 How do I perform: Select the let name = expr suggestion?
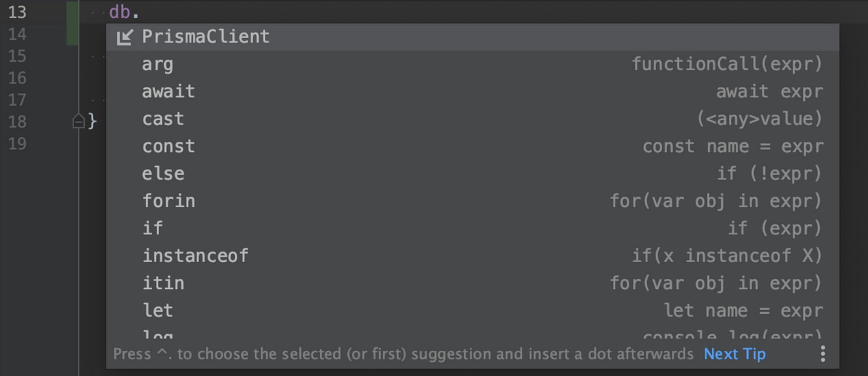pyautogui.click(x=473, y=310)
